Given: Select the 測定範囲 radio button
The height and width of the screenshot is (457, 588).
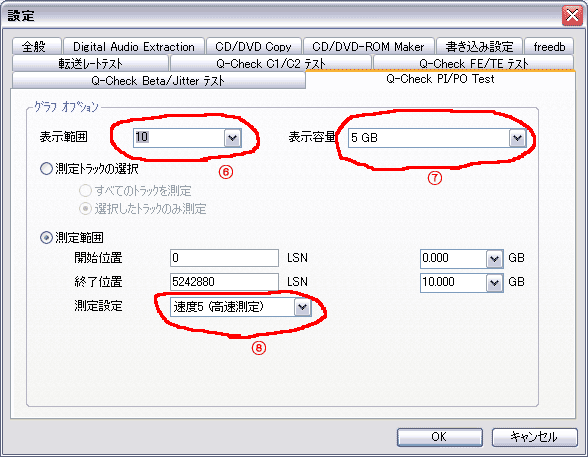Looking at the screenshot, I should tap(46, 237).
